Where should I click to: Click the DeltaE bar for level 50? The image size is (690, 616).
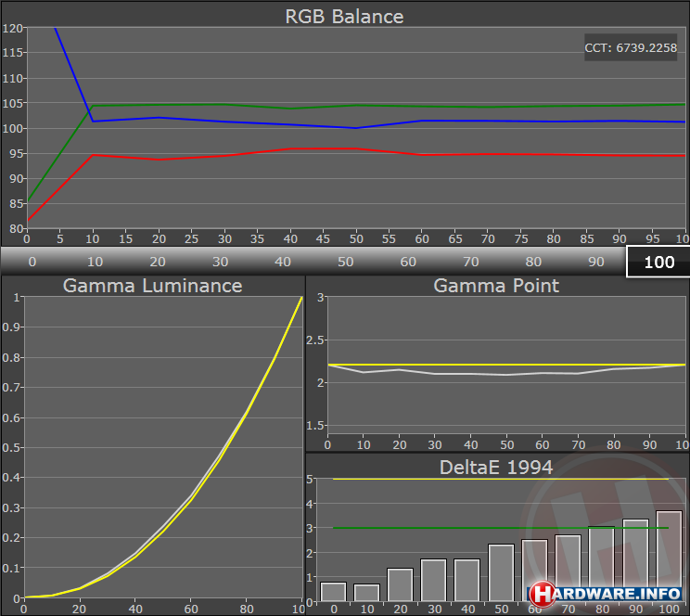tap(501, 572)
